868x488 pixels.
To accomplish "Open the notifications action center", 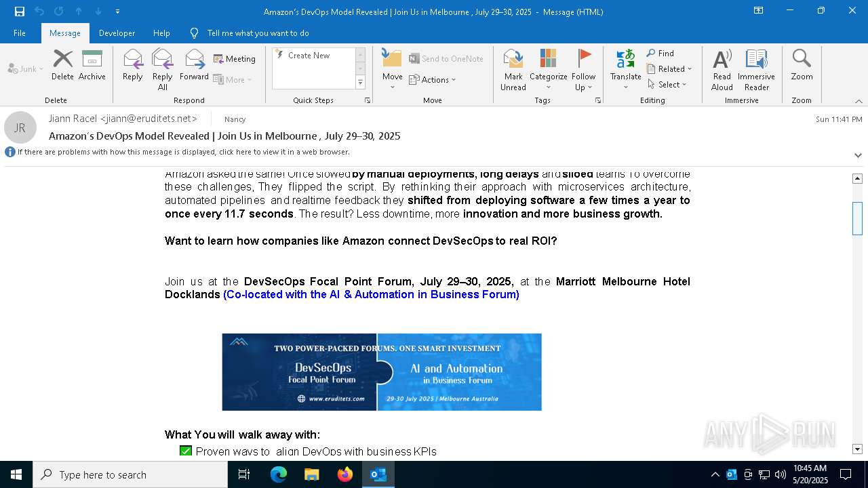I will (846, 474).
